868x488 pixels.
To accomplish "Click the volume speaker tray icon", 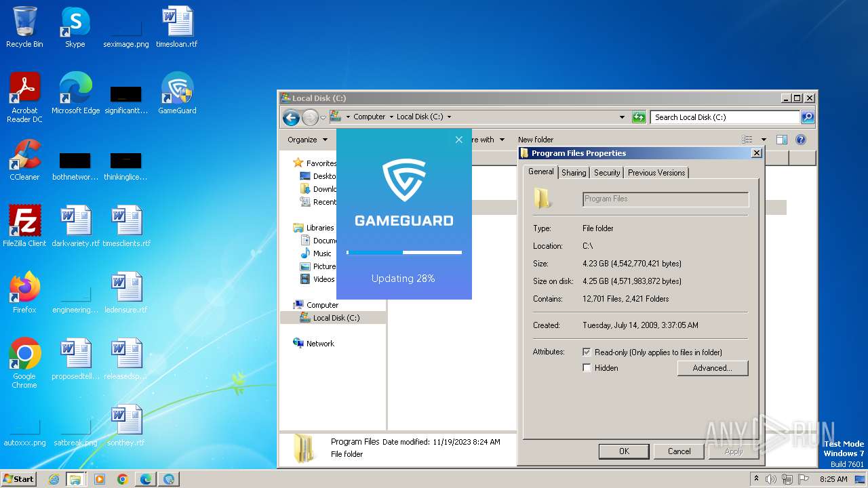I will pyautogui.click(x=770, y=479).
